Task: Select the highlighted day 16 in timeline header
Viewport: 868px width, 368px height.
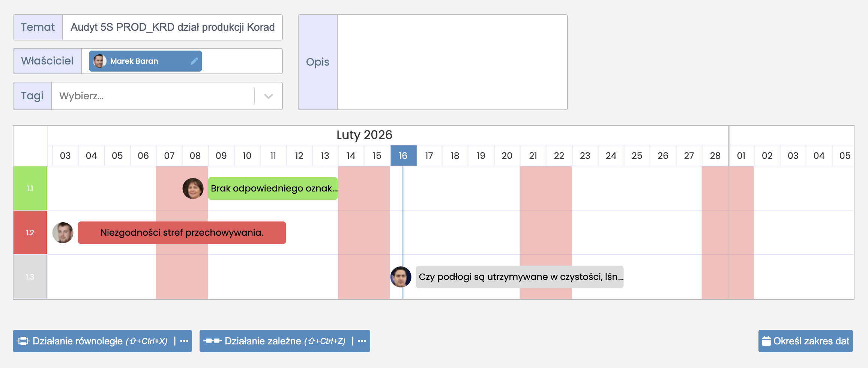Action: click(403, 156)
